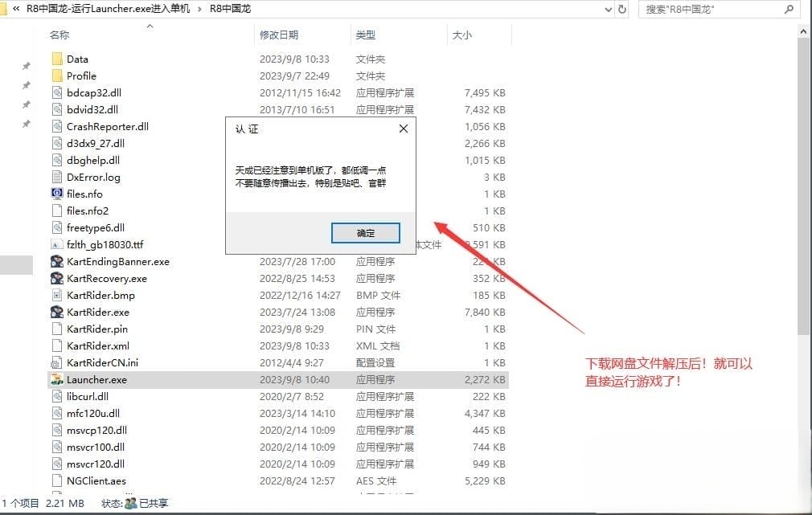This screenshot has height=515, width=812.
Task: Close the 认证 dialog
Action: point(404,129)
